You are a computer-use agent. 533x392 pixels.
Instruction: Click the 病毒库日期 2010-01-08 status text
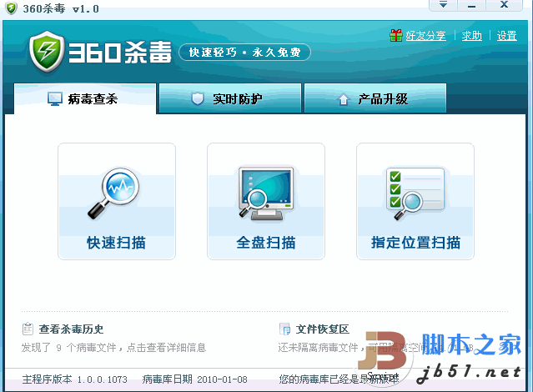[195, 379]
